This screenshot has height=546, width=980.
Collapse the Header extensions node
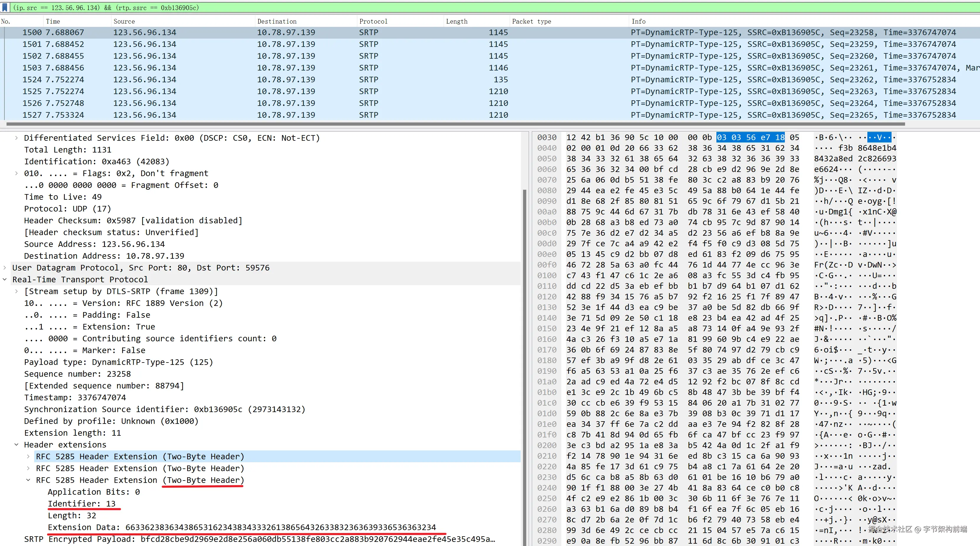(16, 445)
